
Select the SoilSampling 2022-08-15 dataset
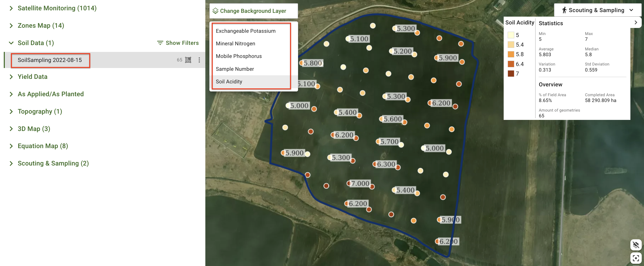[50, 60]
